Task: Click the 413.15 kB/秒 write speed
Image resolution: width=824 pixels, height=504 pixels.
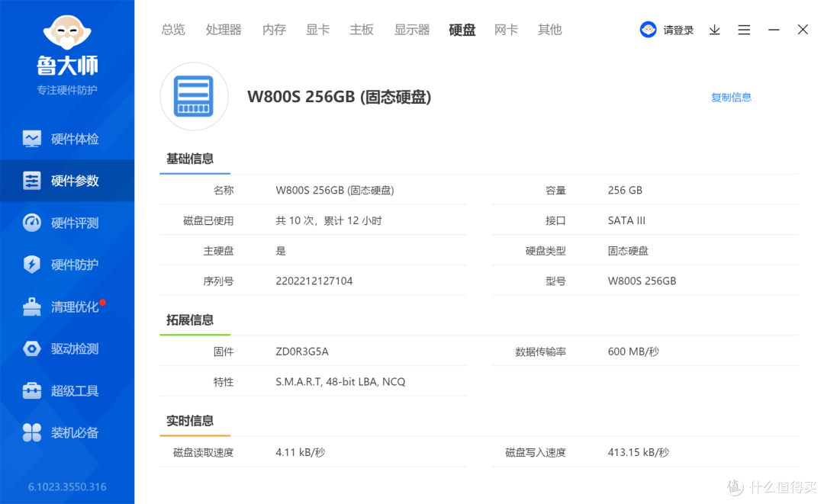Action: pos(639,452)
